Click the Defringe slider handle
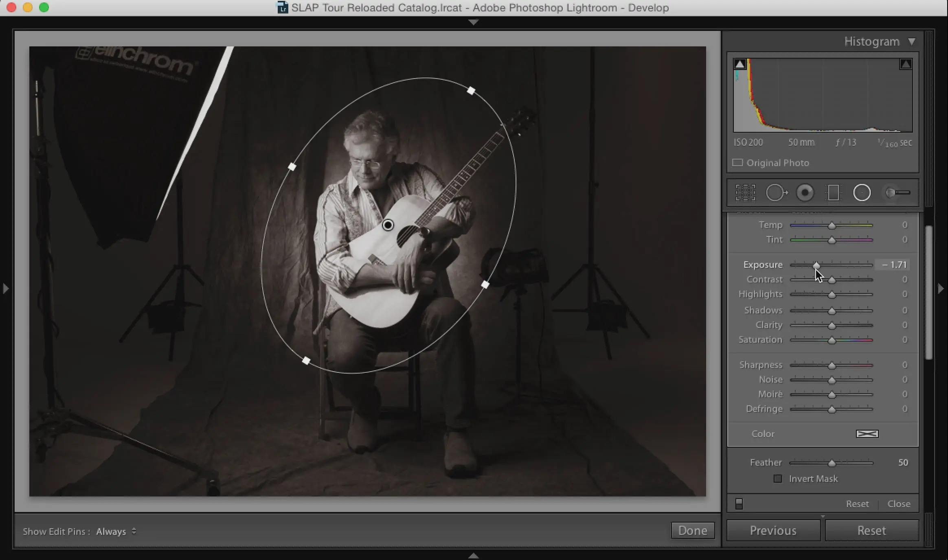The height and width of the screenshot is (560, 948). click(832, 409)
